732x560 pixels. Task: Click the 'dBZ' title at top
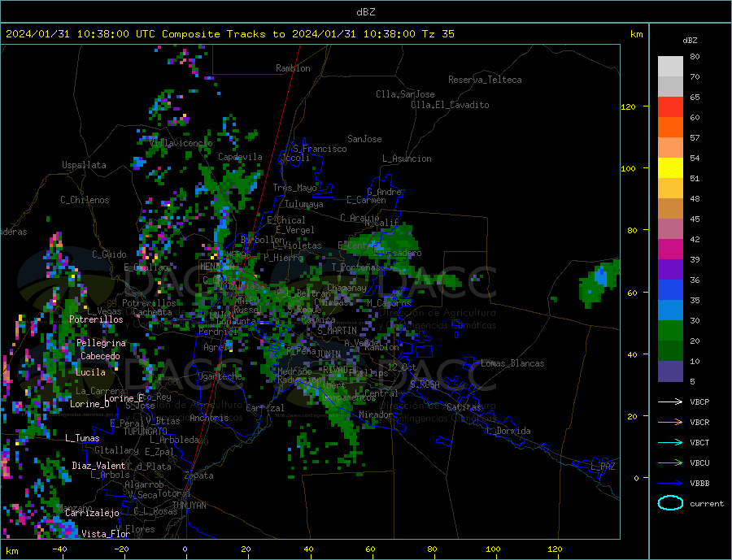[x=365, y=12]
